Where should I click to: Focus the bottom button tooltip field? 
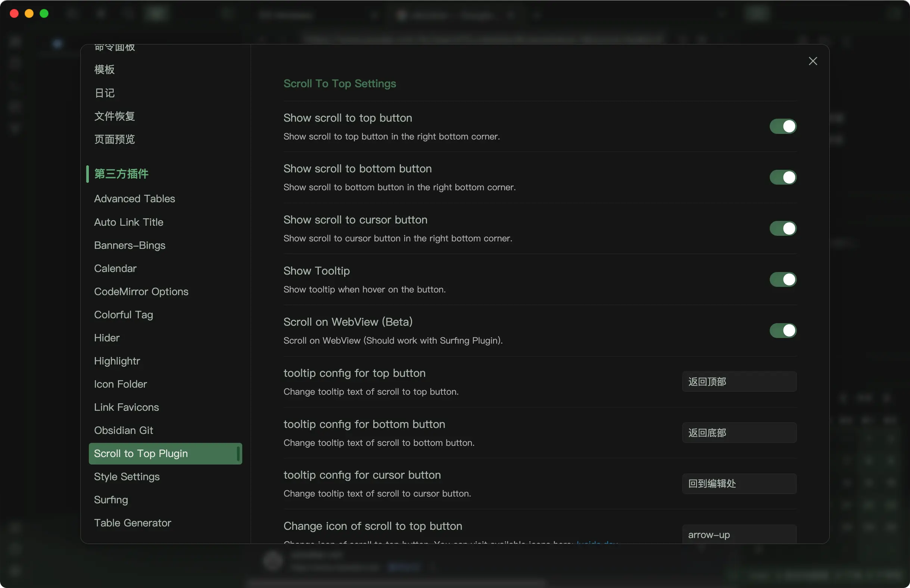point(739,432)
